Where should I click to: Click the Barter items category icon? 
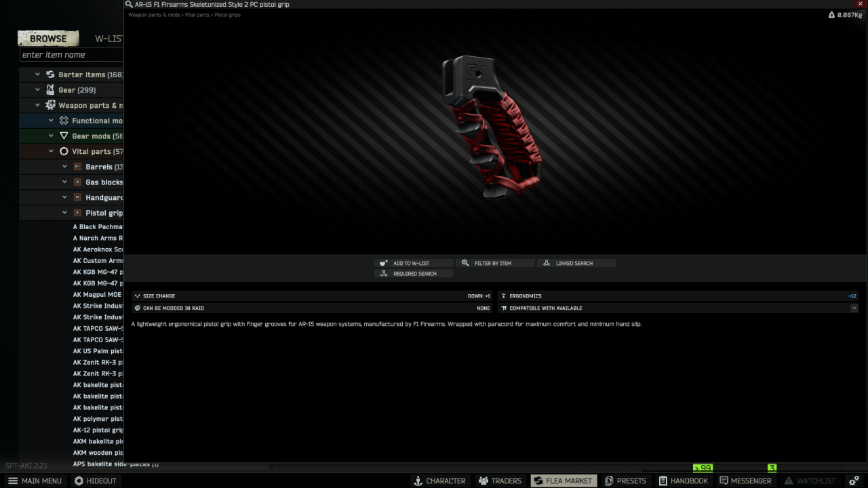pos(50,75)
